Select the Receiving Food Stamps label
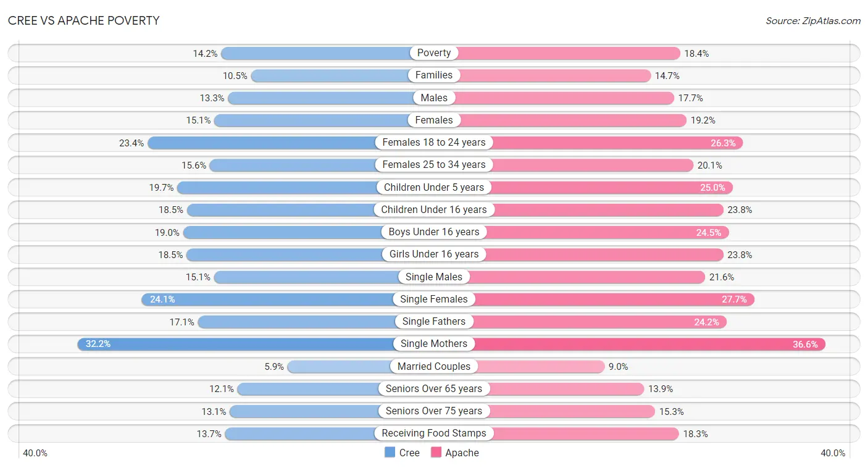The height and width of the screenshot is (468, 868). point(434,433)
